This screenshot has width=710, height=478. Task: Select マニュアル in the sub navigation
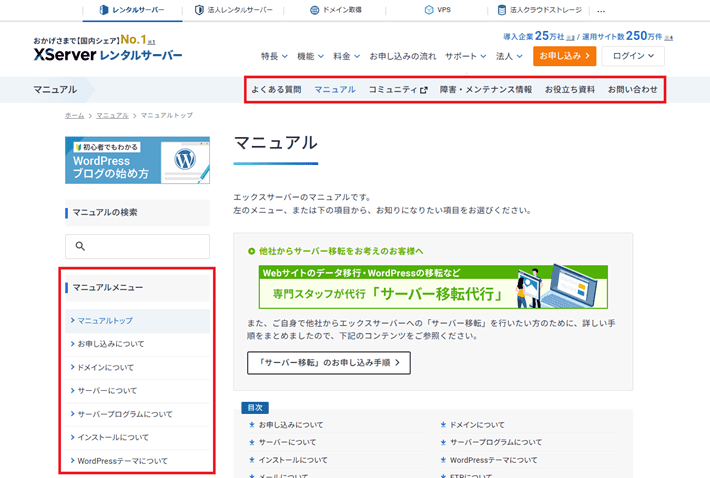coord(335,90)
